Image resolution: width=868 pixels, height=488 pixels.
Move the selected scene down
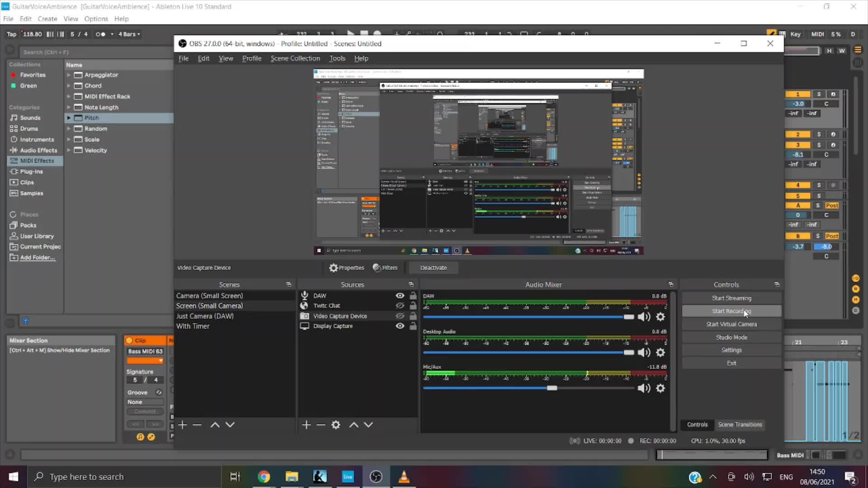pos(230,425)
